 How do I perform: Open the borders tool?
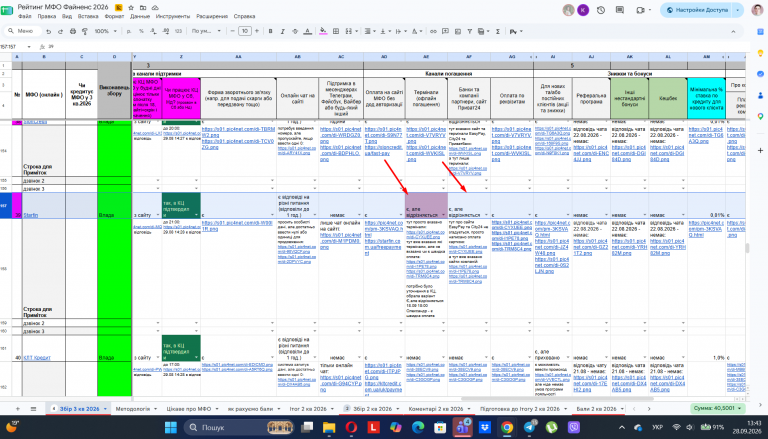point(336,31)
